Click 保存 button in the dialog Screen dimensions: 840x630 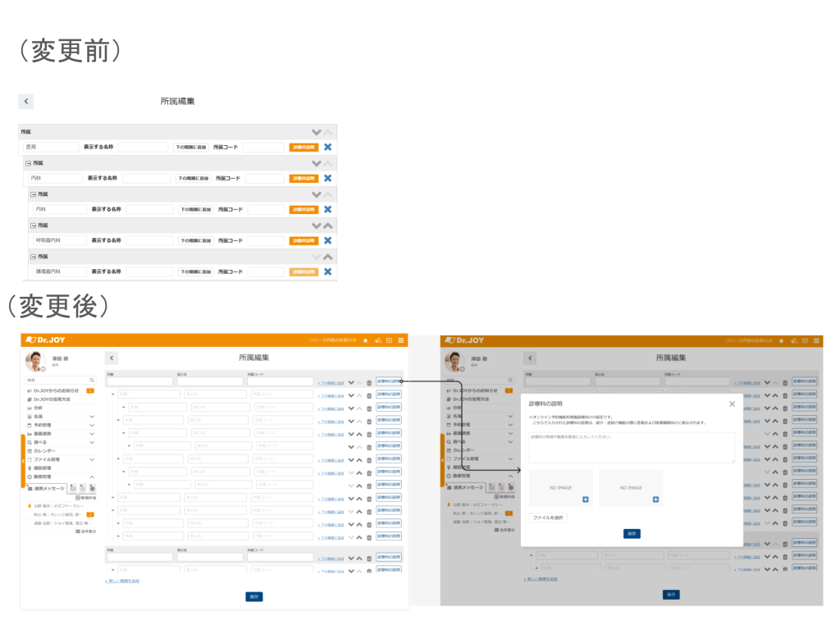pyautogui.click(x=632, y=533)
